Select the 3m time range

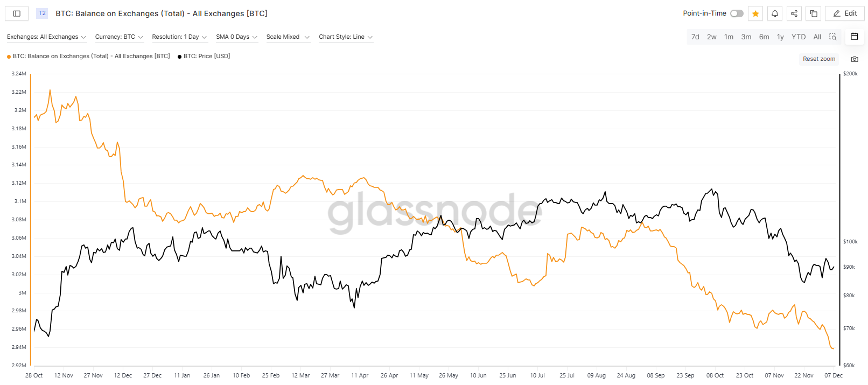point(746,37)
